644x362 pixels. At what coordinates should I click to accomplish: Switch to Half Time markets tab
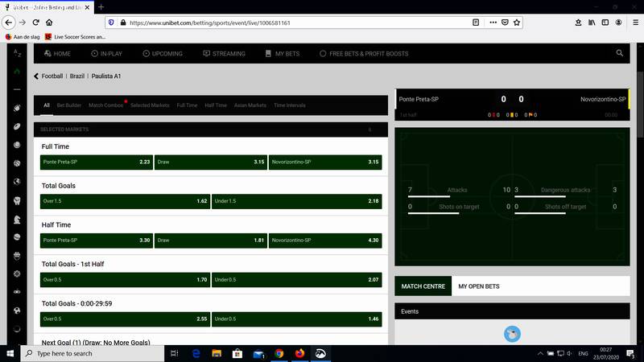(216, 105)
